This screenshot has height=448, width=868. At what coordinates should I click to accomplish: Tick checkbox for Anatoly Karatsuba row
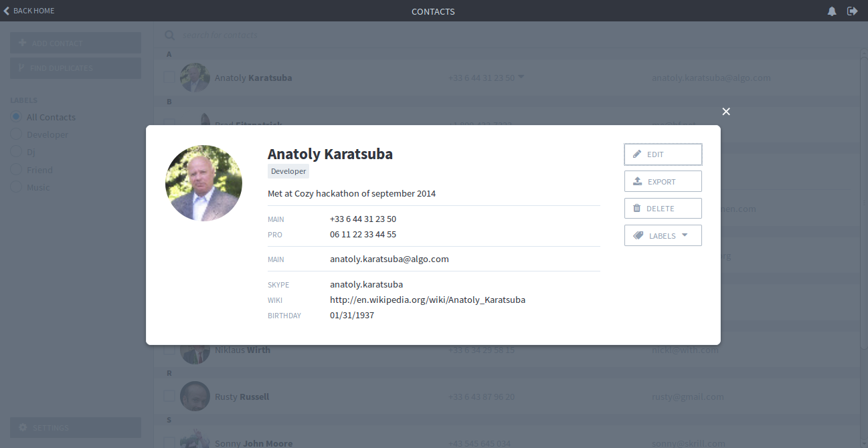tap(169, 78)
